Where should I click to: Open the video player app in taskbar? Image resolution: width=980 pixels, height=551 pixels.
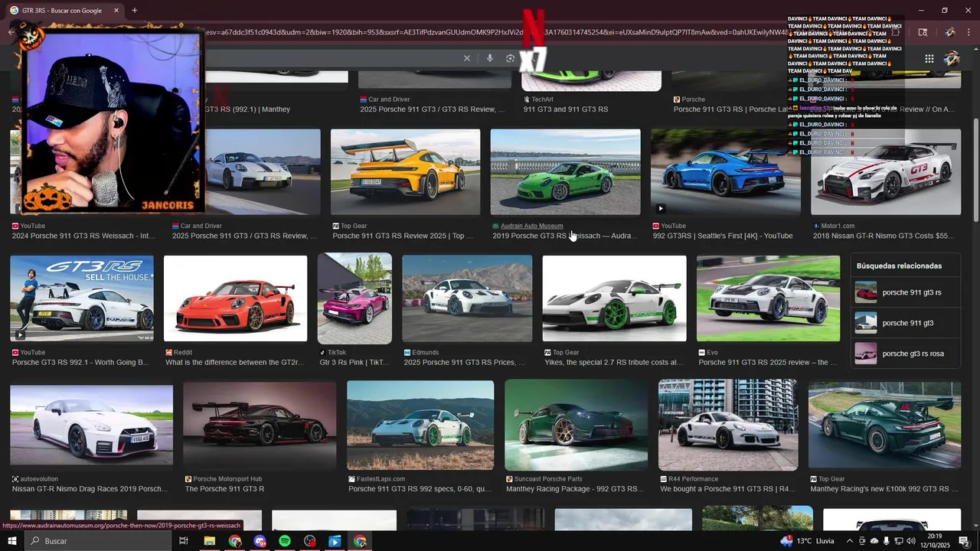click(x=335, y=541)
